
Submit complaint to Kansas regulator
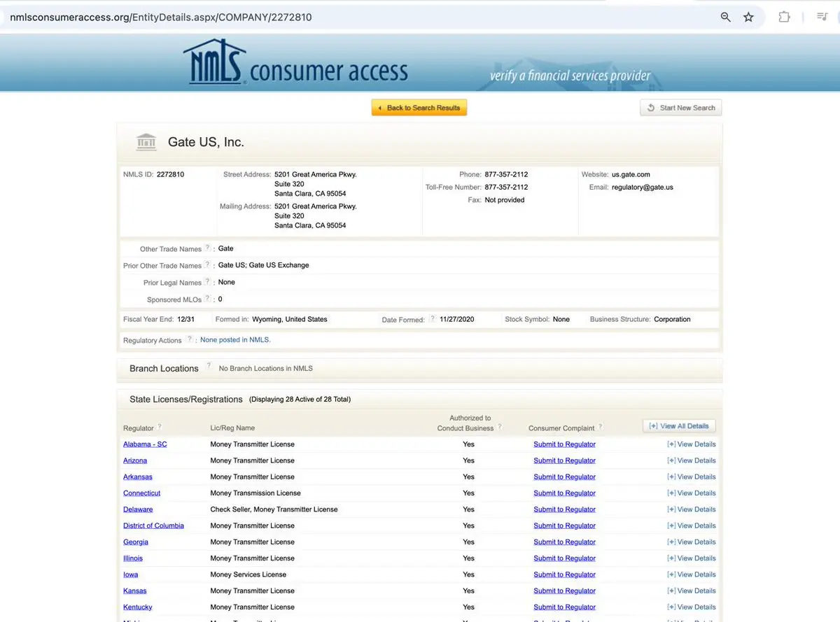pos(564,591)
